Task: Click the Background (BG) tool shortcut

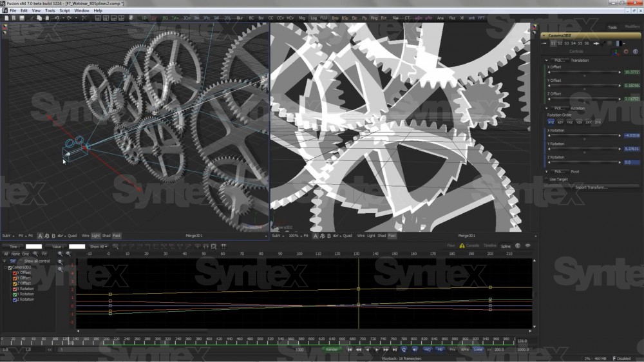Action: tap(164, 18)
